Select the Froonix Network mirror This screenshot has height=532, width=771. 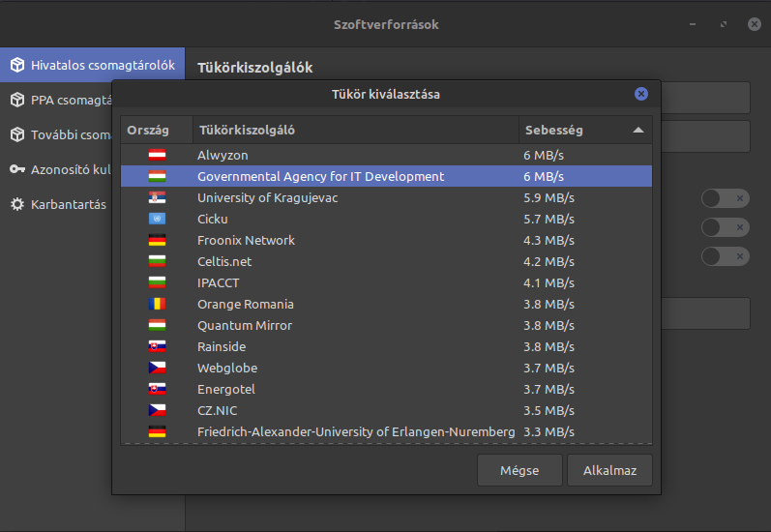pos(387,240)
